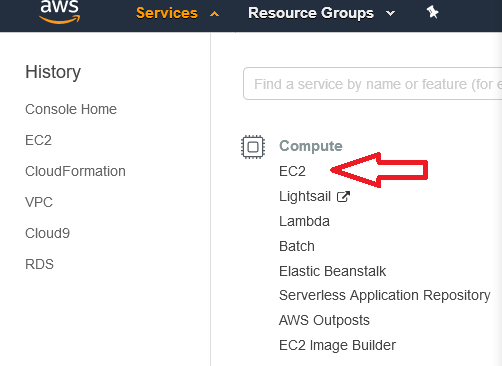Go to Console Home in History
Image resolution: width=502 pixels, height=366 pixels.
(71, 109)
